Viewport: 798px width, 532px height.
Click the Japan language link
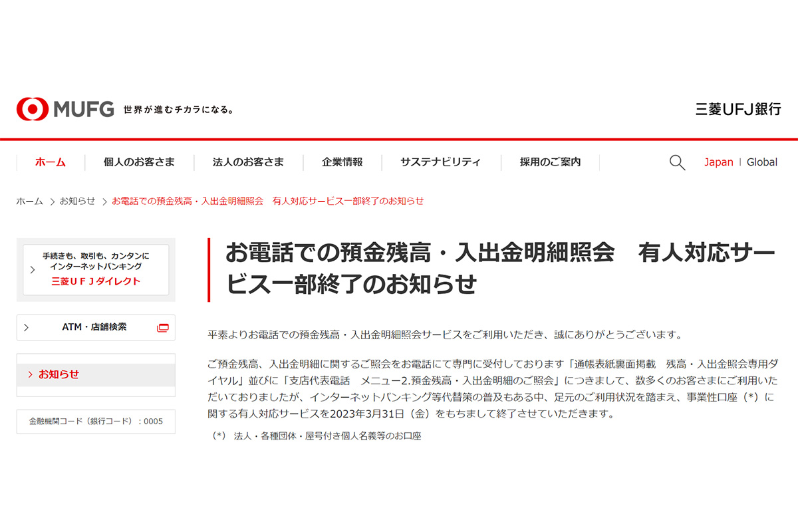click(718, 162)
